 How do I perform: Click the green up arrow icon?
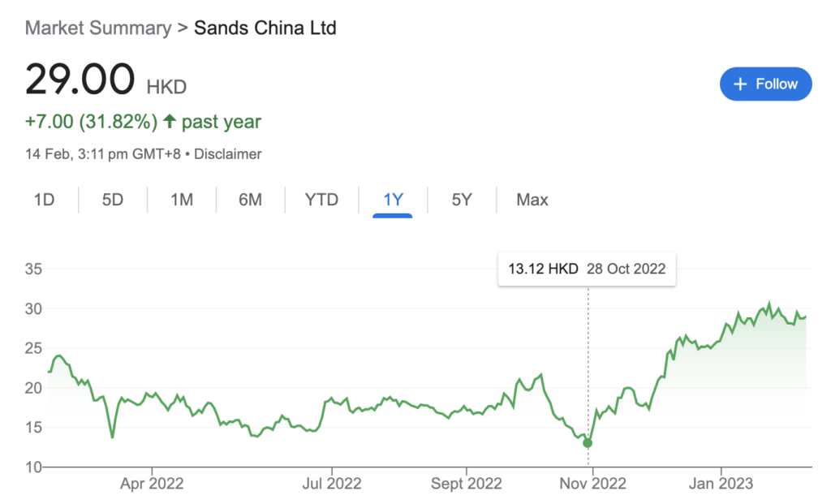[x=169, y=122]
